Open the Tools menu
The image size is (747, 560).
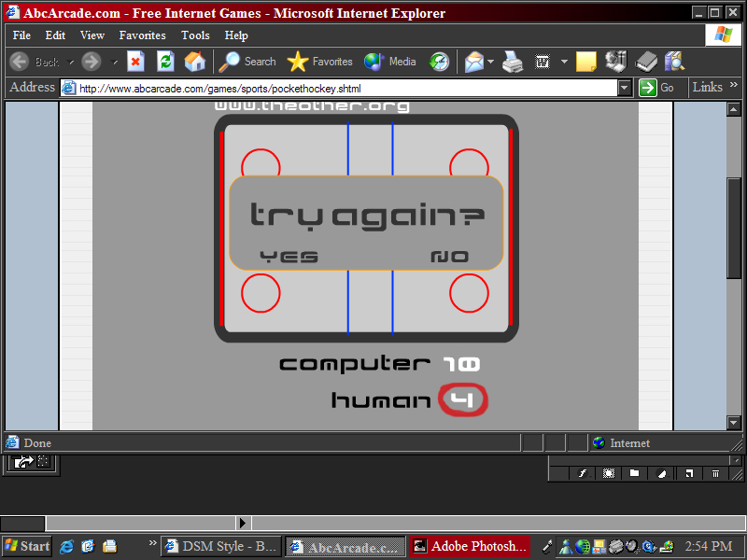pyautogui.click(x=195, y=35)
